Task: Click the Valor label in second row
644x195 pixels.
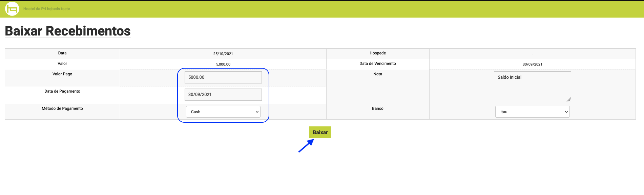Action: click(62, 64)
